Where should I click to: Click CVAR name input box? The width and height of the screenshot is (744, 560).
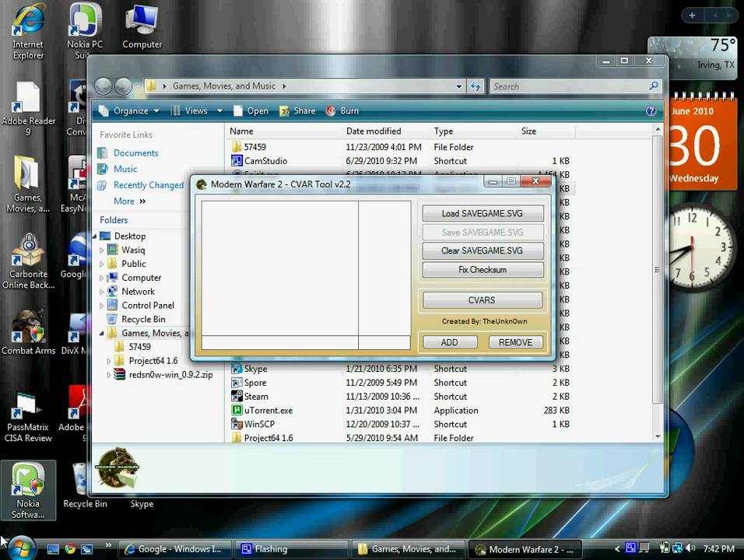(x=279, y=342)
